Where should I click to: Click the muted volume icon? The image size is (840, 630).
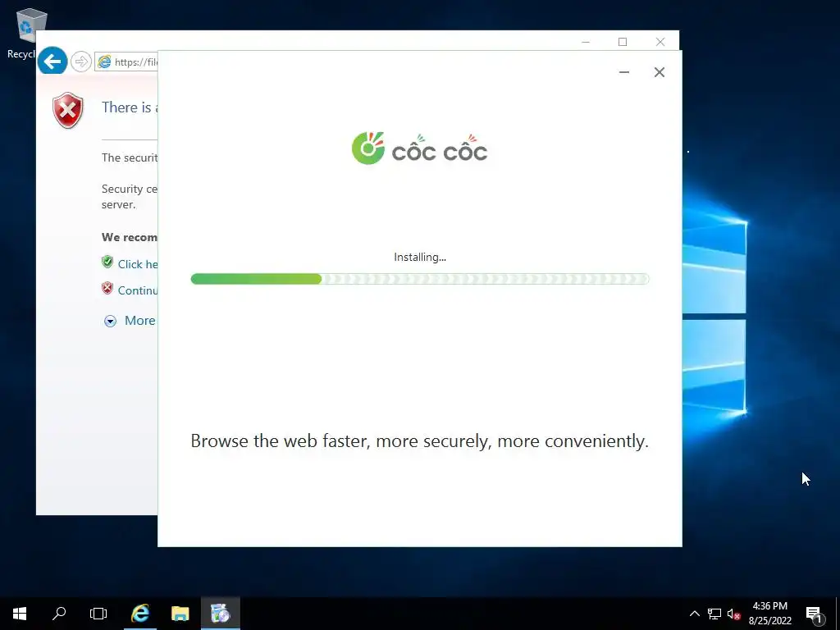[x=733, y=614]
